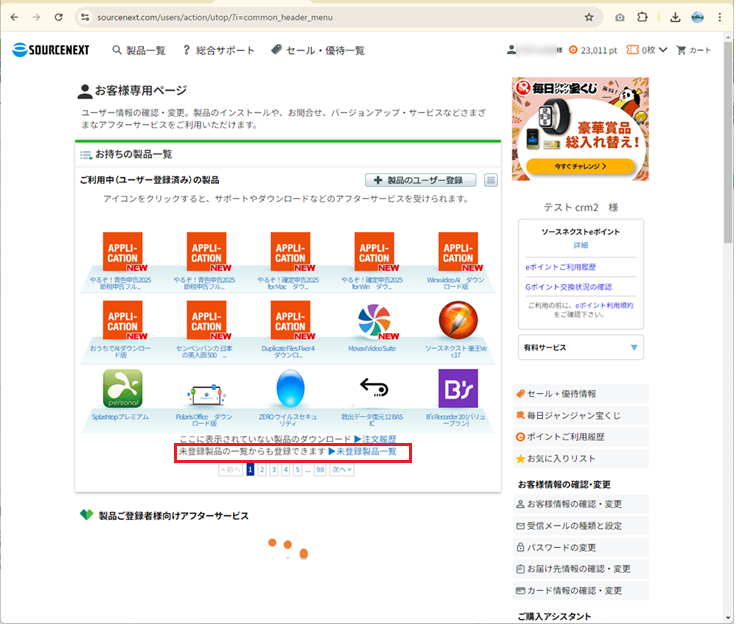This screenshot has height=624, width=736.
Task: Expand the coupon 0枚 dropdown arrow
Action: 663,50
